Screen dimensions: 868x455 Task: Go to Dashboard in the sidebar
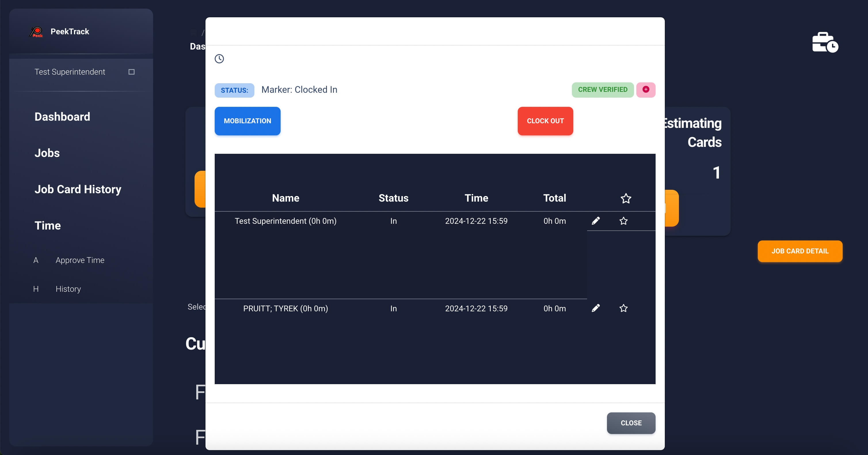[x=62, y=117]
